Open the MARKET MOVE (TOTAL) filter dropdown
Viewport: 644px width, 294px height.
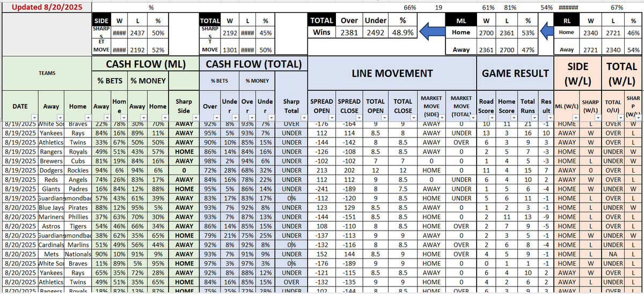473,118
